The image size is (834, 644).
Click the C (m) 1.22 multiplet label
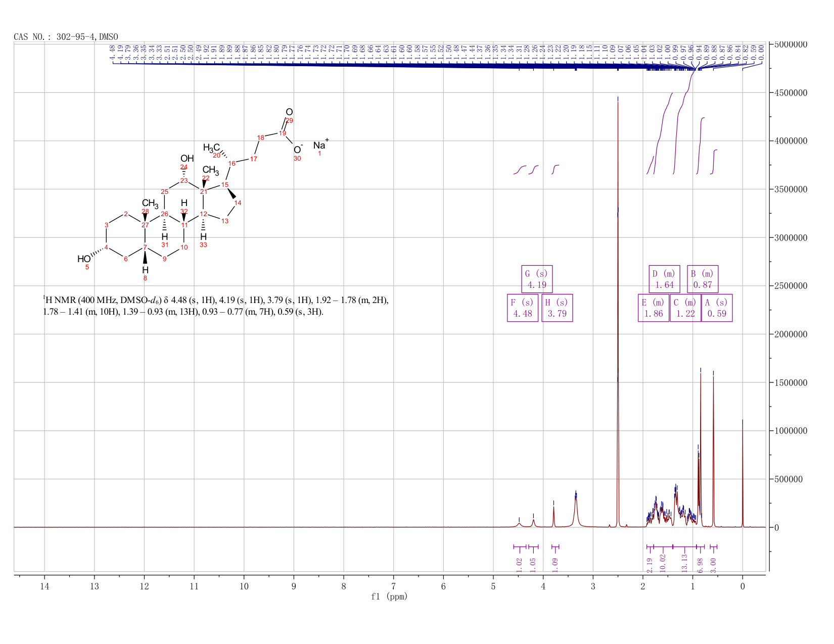coord(685,308)
